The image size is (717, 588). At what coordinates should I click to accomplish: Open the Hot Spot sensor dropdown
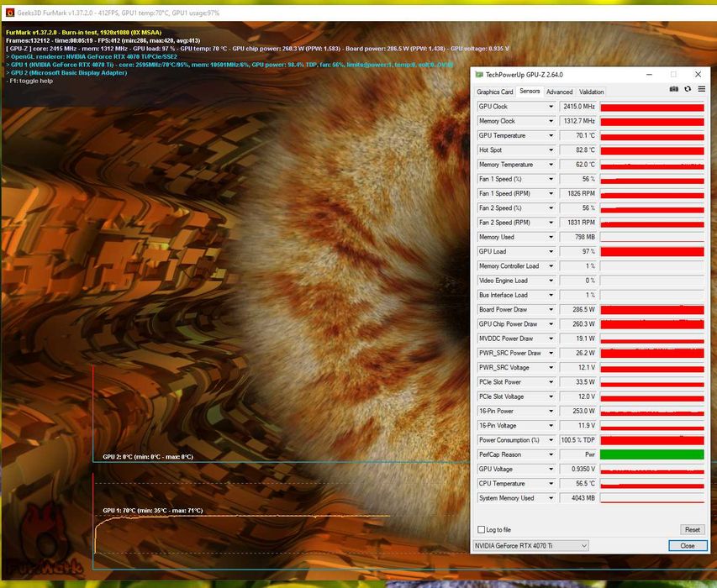(551, 150)
